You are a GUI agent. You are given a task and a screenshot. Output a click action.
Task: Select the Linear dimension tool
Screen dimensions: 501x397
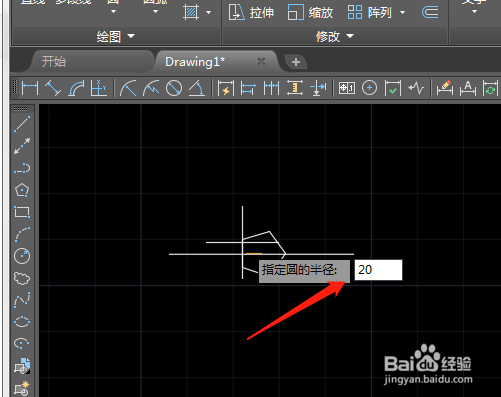(x=30, y=89)
